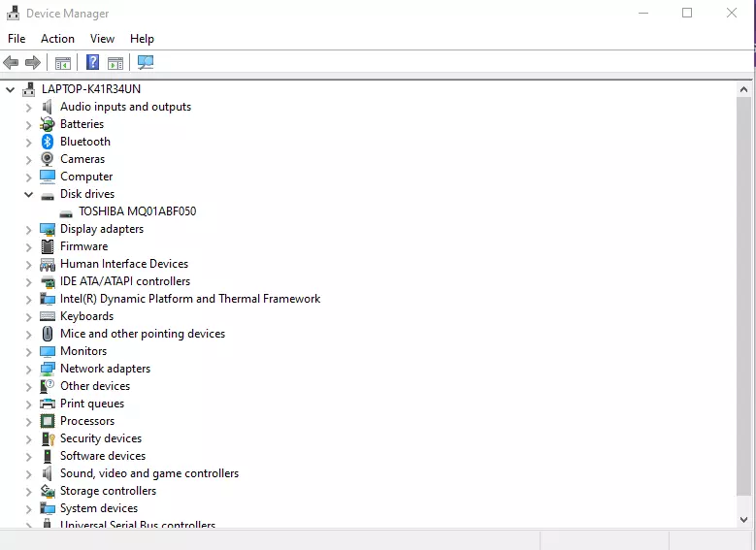Click the Bluetooth category icon
756x550 pixels.
(48, 142)
